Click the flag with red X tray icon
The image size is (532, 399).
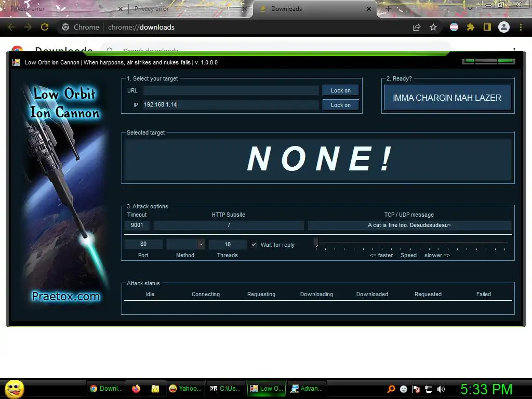(416, 389)
